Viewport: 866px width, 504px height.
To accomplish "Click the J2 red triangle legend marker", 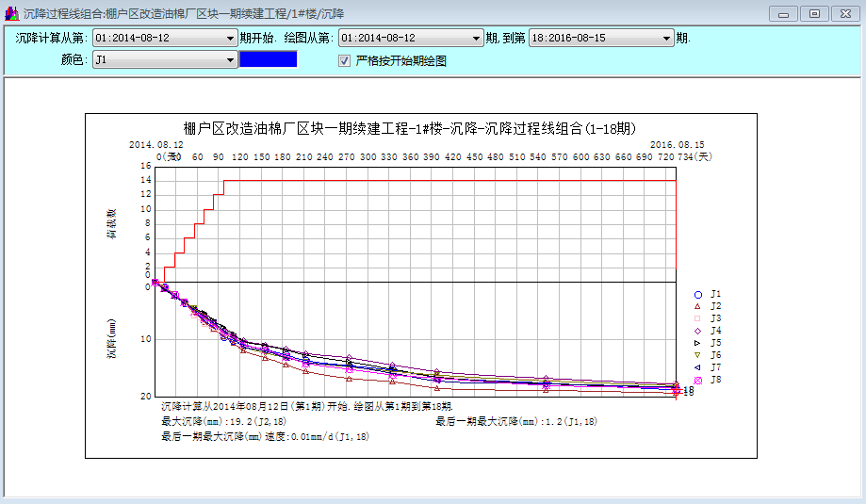I will pos(697,307).
